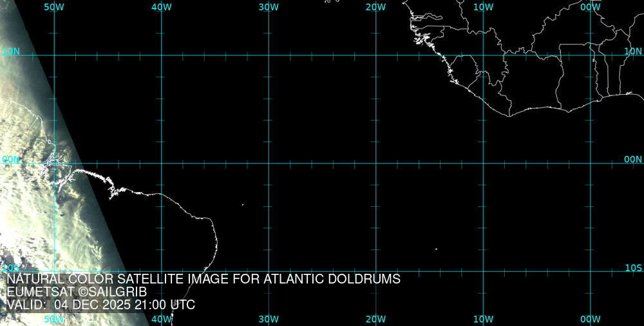Click the grid intersection of 20W and 00N
This screenshot has height=326, width=644.
pyautogui.click(x=376, y=163)
